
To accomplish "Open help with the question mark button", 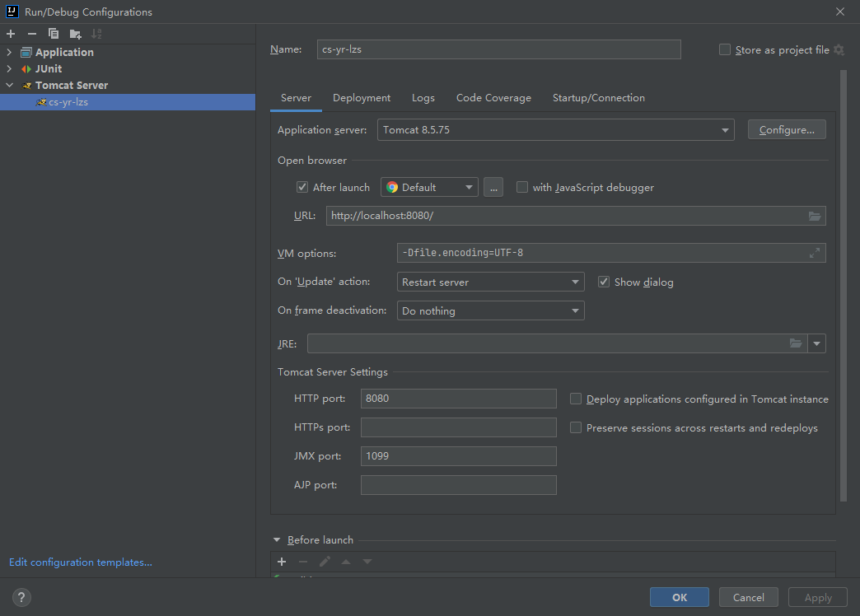I will [21, 597].
